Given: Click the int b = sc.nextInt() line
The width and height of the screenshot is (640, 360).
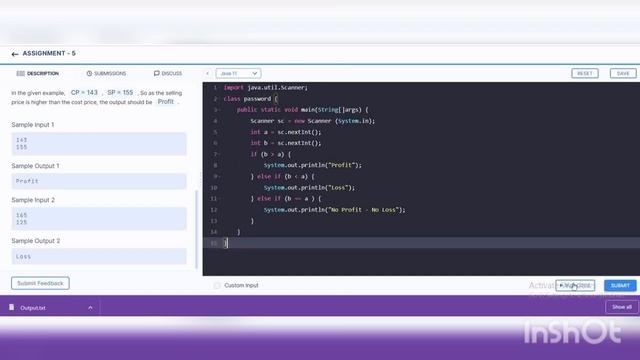Looking at the screenshot, I should click(286, 143).
